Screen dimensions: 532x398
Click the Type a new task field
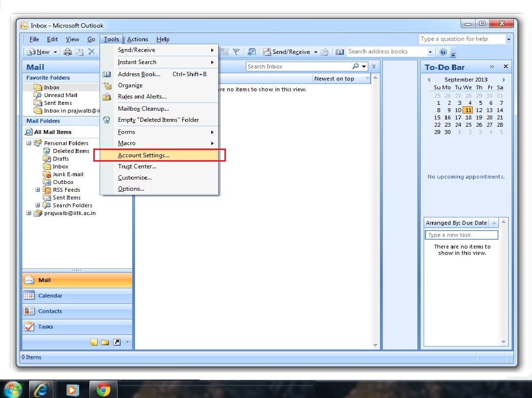click(x=462, y=235)
